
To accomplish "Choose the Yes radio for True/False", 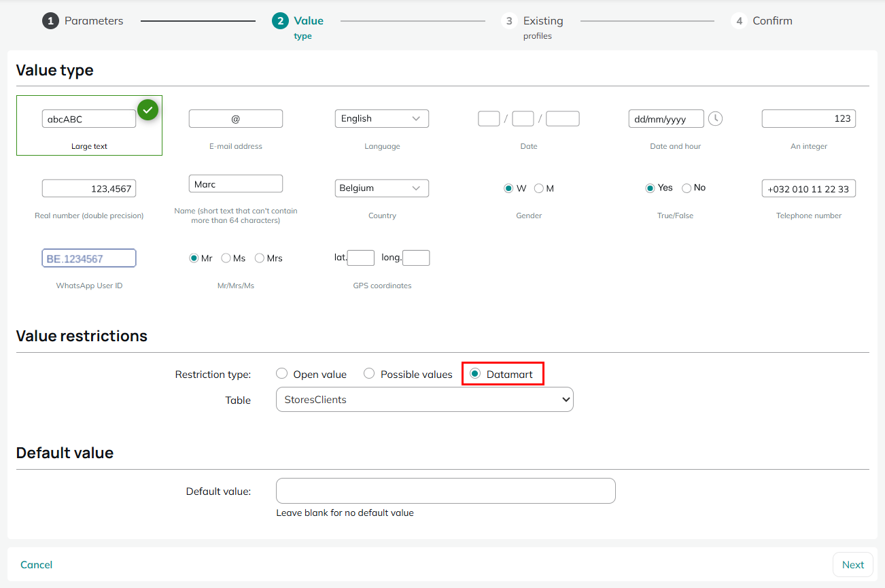I will (x=650, y=188).
